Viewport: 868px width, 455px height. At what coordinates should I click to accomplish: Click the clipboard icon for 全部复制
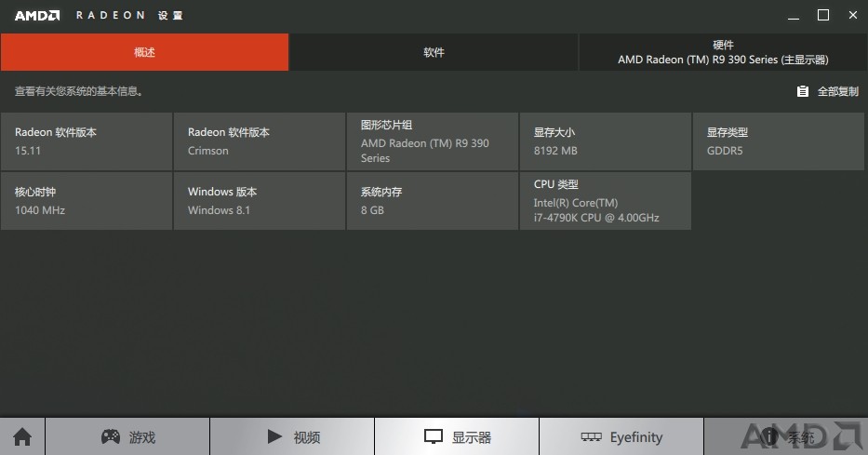coord(803,91)
